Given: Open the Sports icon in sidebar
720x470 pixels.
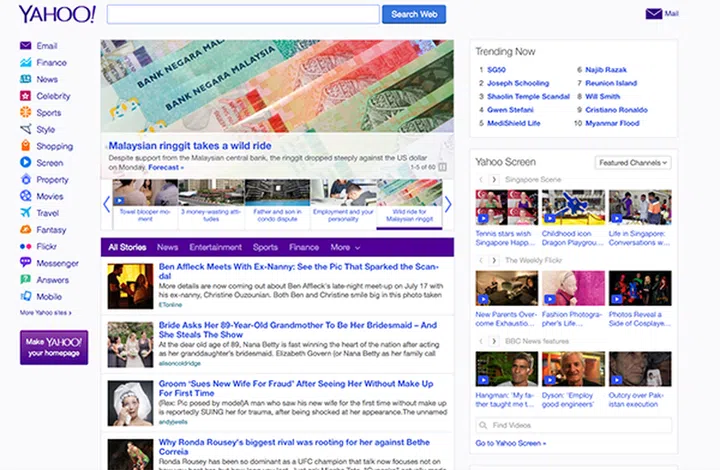Looking at the screenshot, I should pyautogui.click(x=26, y=113).
